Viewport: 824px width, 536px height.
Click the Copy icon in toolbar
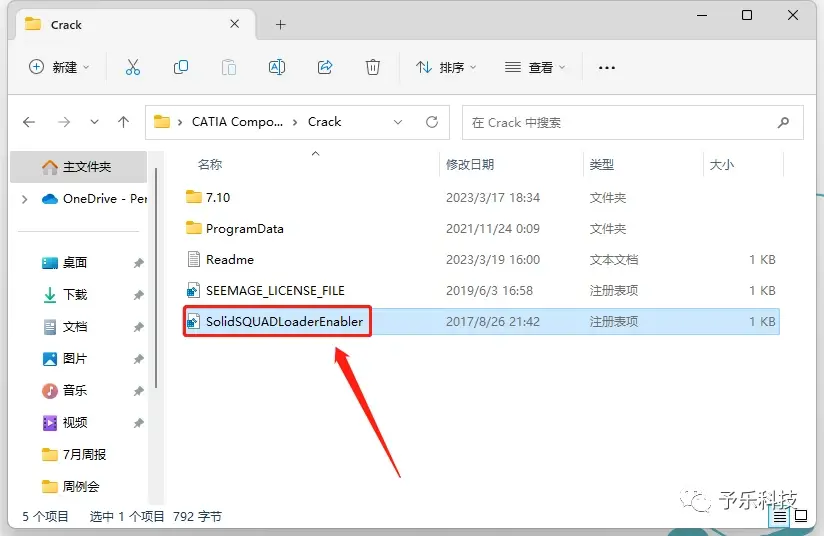(181, 67)
